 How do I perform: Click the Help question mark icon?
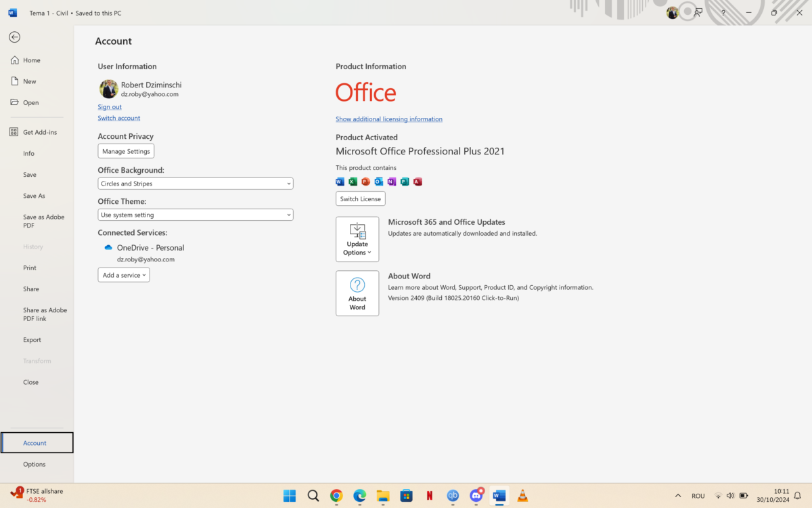coord(723,13)
